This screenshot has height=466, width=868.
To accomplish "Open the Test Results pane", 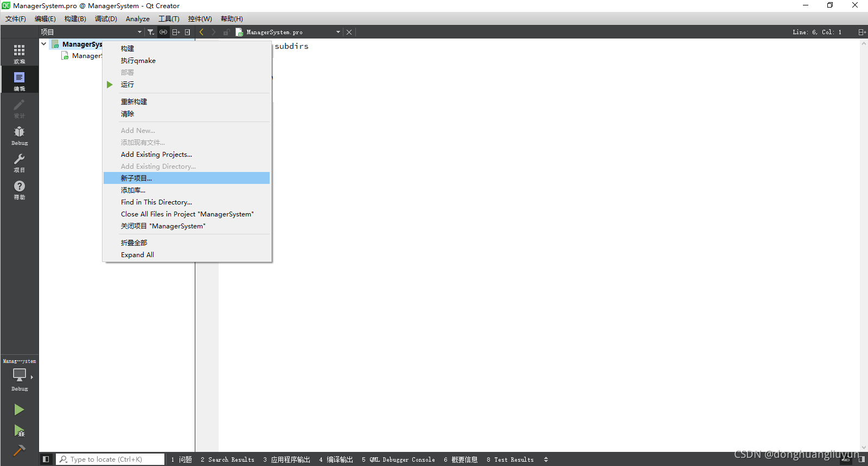I will [510, 459].
